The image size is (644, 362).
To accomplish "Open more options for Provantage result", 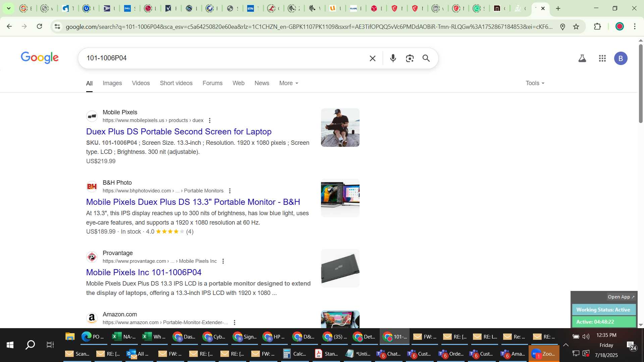I will tap(223, 261).
